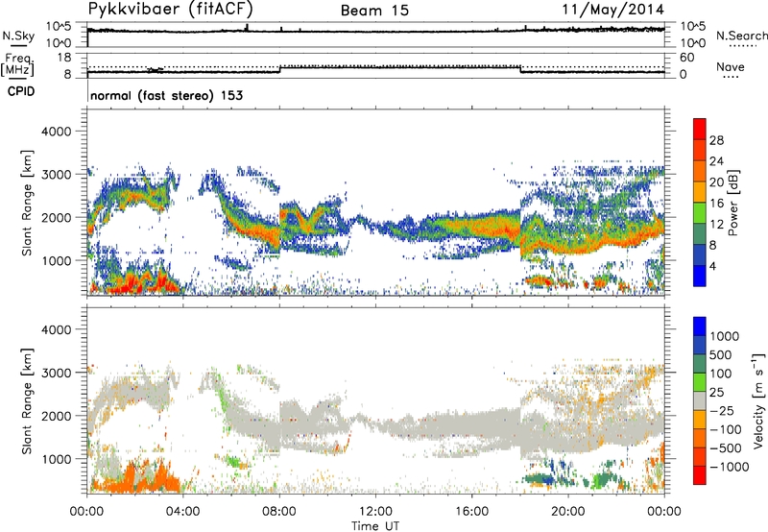Click the 20 label on Power colorbar
The height and width of the screenshot is (532, 768).
click(x=716, y=182)
